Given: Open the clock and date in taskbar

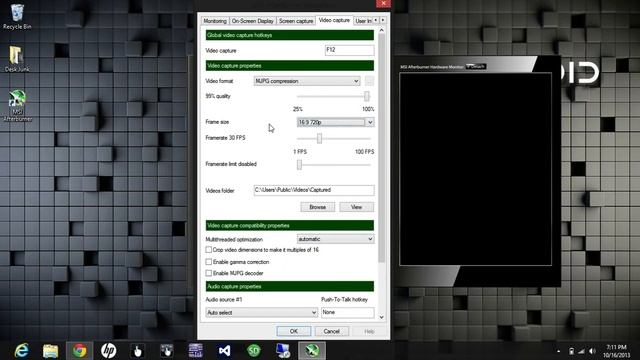Looking at the screenshot, I should pos(616,351).
